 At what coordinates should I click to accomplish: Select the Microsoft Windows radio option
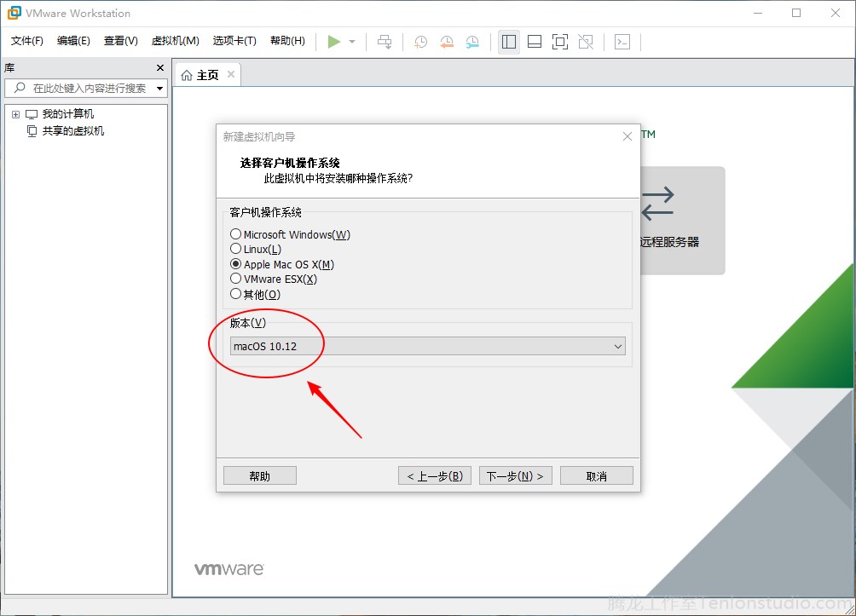click(x=236, y=234)
